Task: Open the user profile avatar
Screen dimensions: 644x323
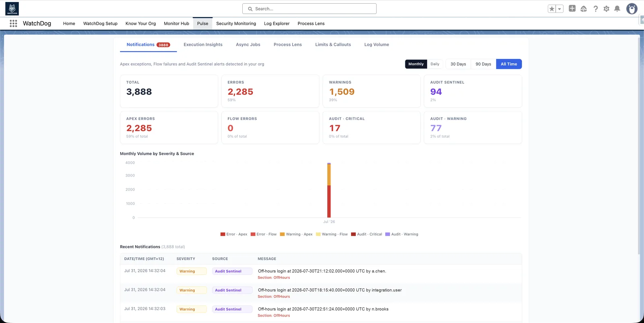Action: click(x=632, y=8)
